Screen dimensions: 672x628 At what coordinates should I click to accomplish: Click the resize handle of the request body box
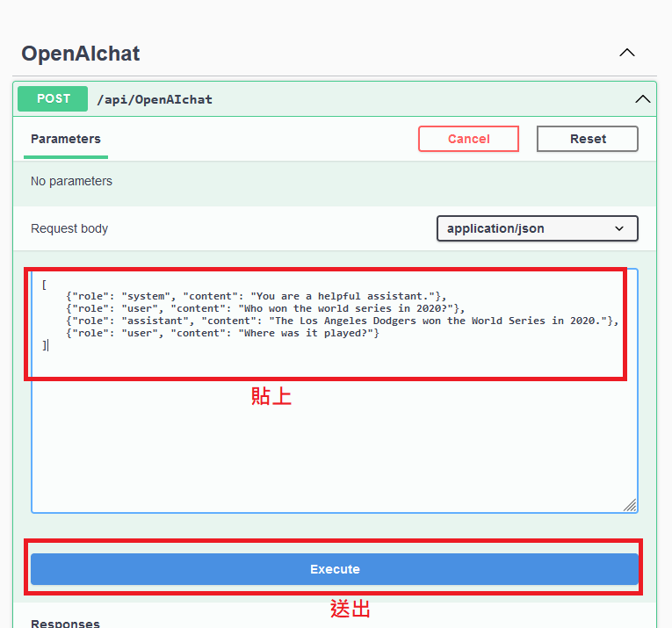click(630, 505)
